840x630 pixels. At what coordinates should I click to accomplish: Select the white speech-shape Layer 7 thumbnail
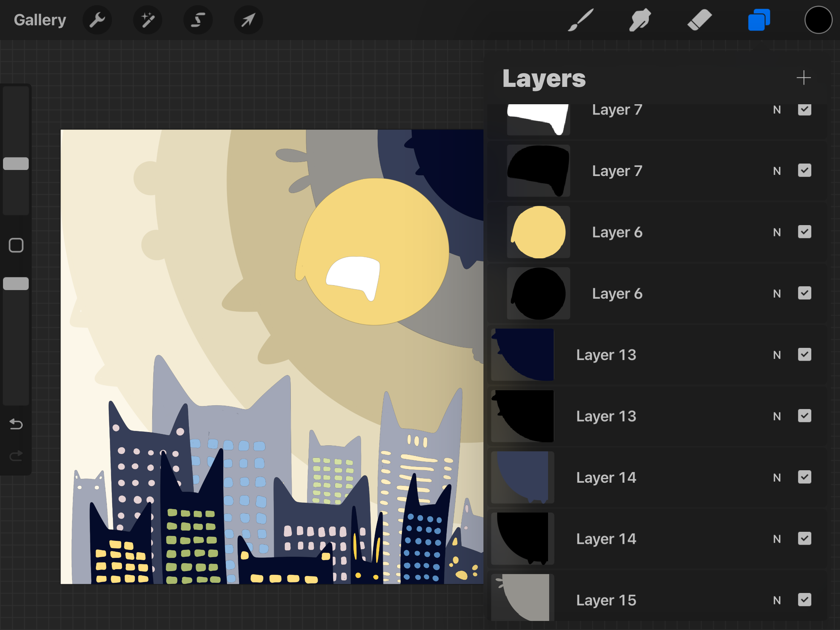coord(538,120)
